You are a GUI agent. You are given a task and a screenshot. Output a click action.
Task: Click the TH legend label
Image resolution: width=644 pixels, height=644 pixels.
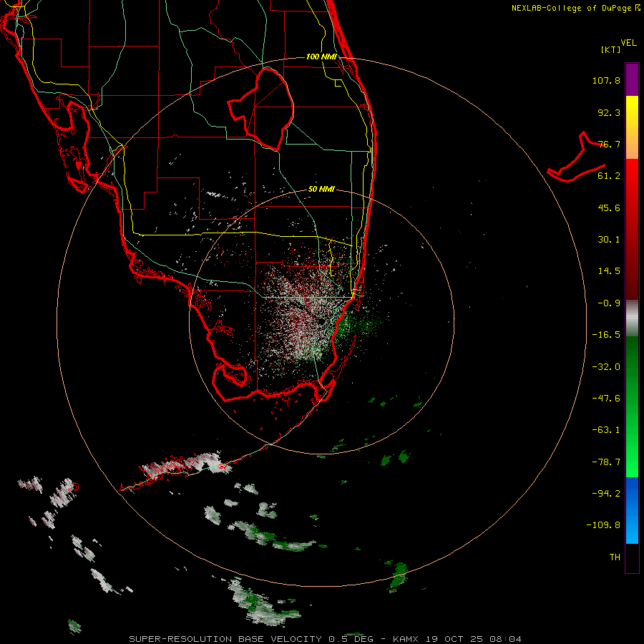615,557
